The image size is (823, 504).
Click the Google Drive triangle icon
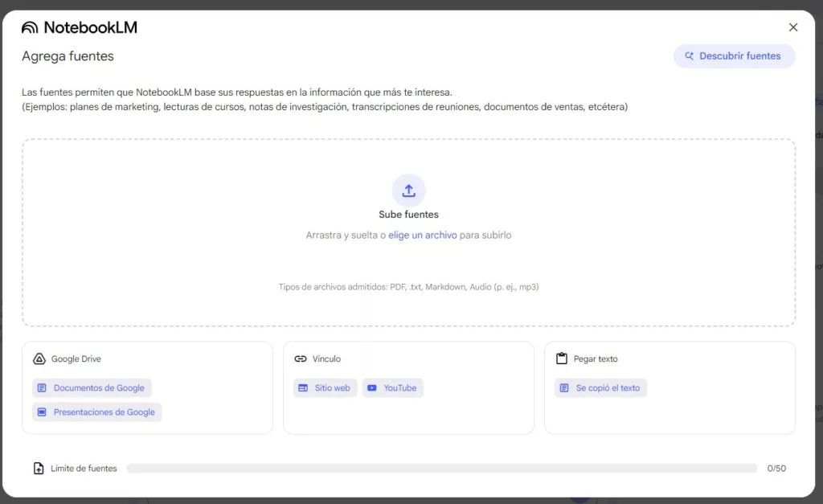[x=39, y=359]
